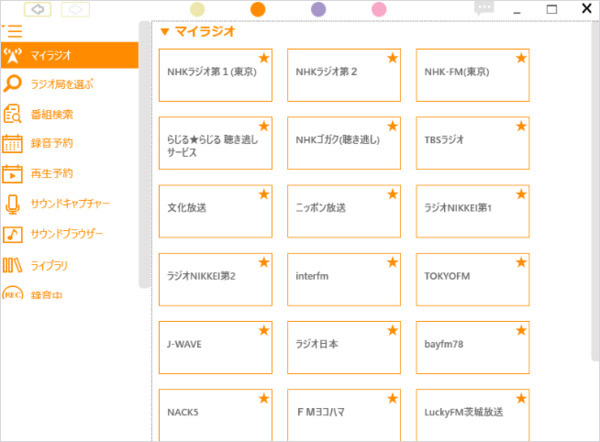Select the purple theme color circle
The height and width of the screenshot is (442, 600).
coord(318,9)
